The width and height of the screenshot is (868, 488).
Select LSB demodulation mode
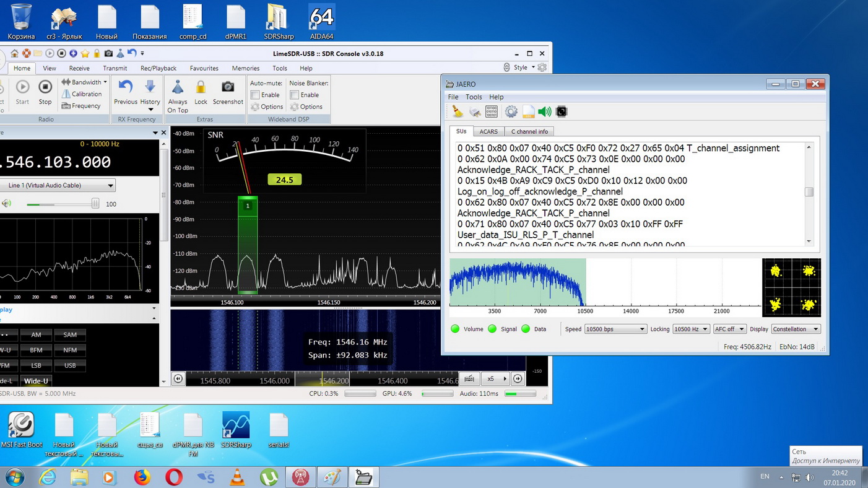click(x=36, y=365)
